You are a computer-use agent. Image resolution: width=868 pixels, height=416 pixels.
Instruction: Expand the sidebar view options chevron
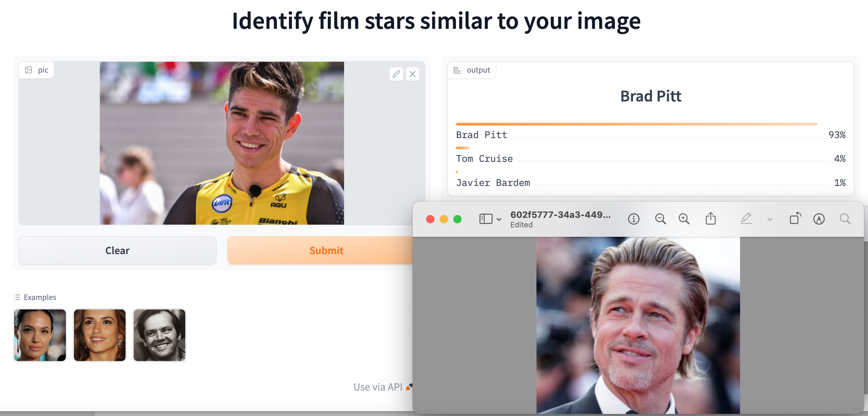click(x=499, y=219)
